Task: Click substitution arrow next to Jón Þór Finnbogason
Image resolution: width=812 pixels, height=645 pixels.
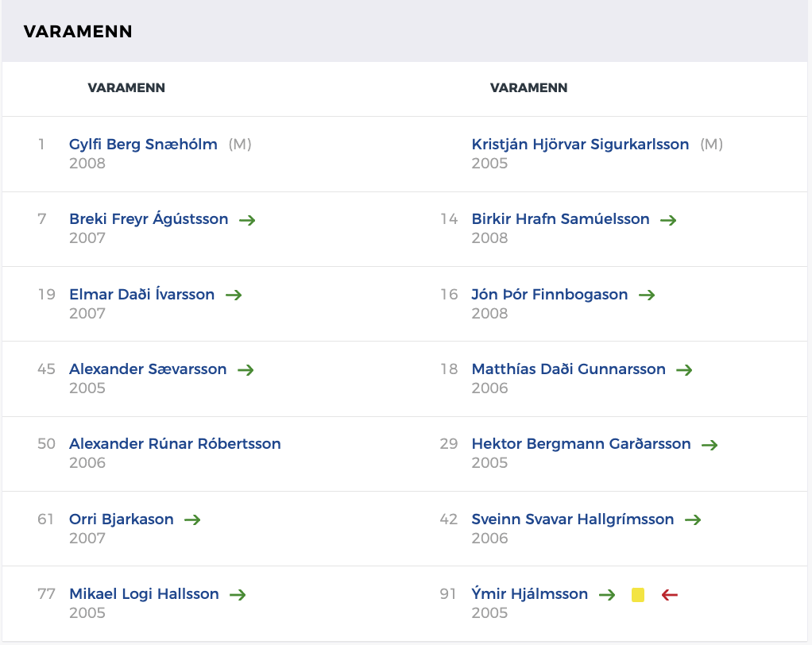Action: click(x=647, y=295)
